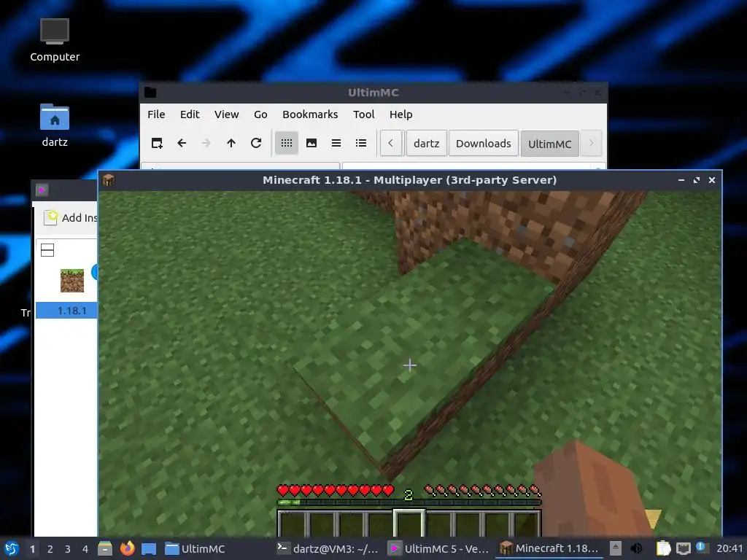Reload the folder in file manager
The image size is (747, 560).
(x=256, y=143)
